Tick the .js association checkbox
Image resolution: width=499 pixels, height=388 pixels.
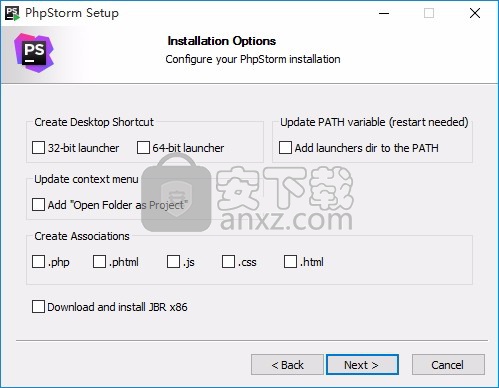pos(173,262)
